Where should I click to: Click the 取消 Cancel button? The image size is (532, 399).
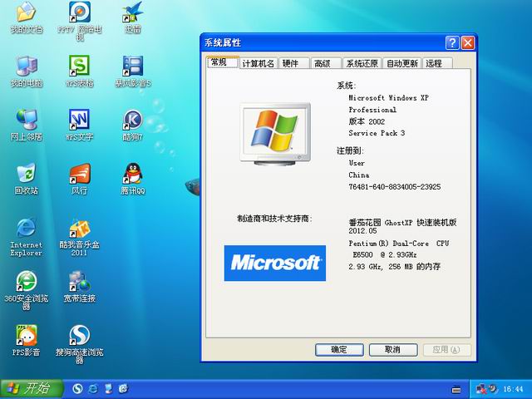tap(393, 350)
